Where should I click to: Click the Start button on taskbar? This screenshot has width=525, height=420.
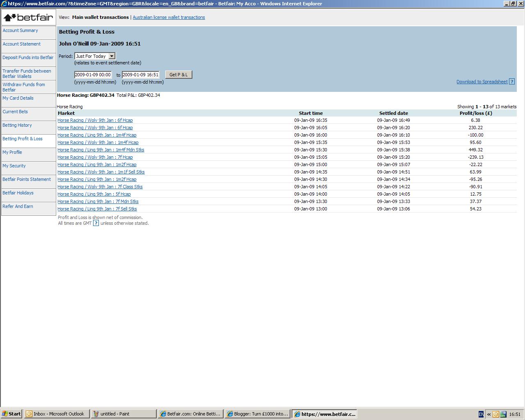(x=11, y=414)
